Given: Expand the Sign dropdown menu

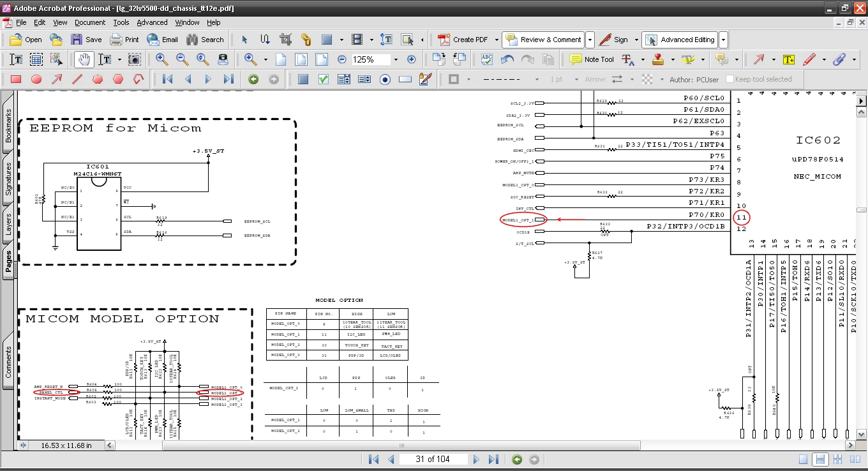Looking at the screenshot, I should (636, 40).
